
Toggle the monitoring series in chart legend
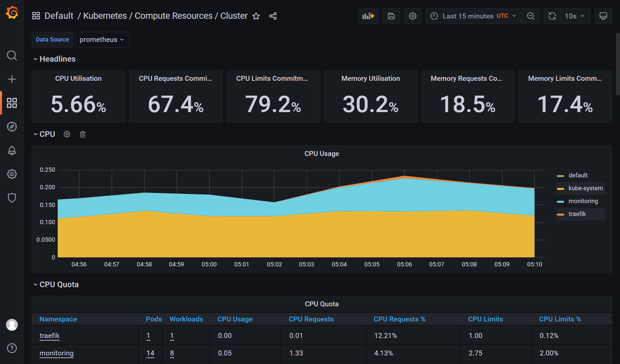coord(583,201)
